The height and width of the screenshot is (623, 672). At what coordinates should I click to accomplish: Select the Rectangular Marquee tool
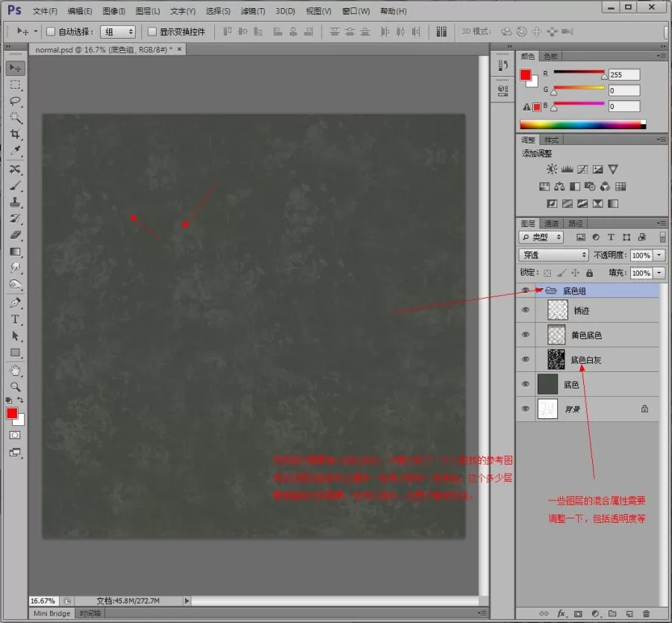click(16, 85)
